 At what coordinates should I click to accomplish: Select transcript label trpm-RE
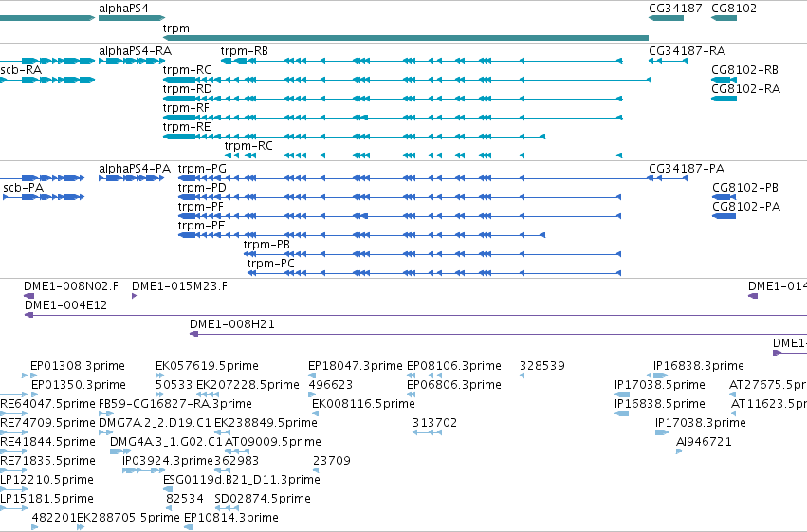(x=187, y=127)
